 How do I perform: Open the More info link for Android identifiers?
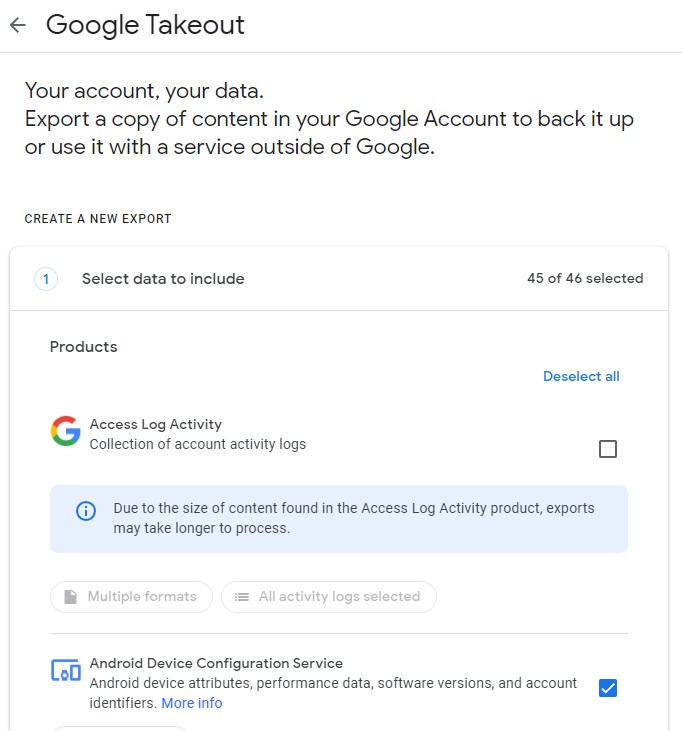(192, 703)
